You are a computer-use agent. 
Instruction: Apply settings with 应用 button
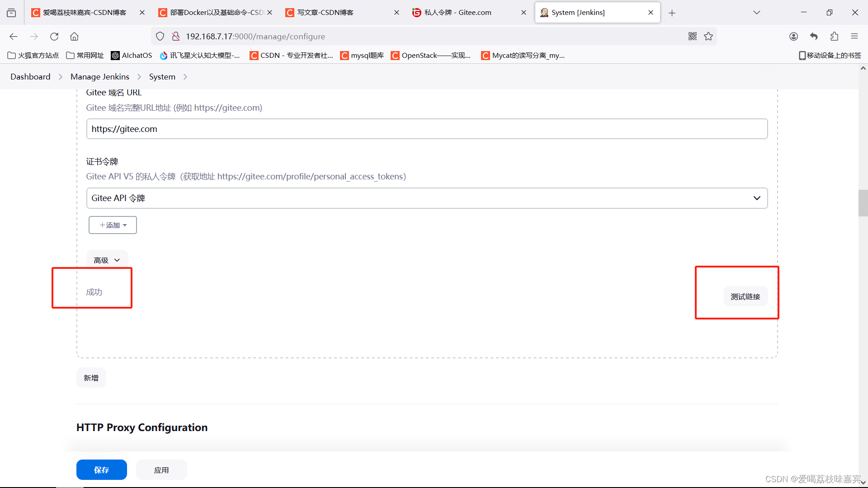161,470
